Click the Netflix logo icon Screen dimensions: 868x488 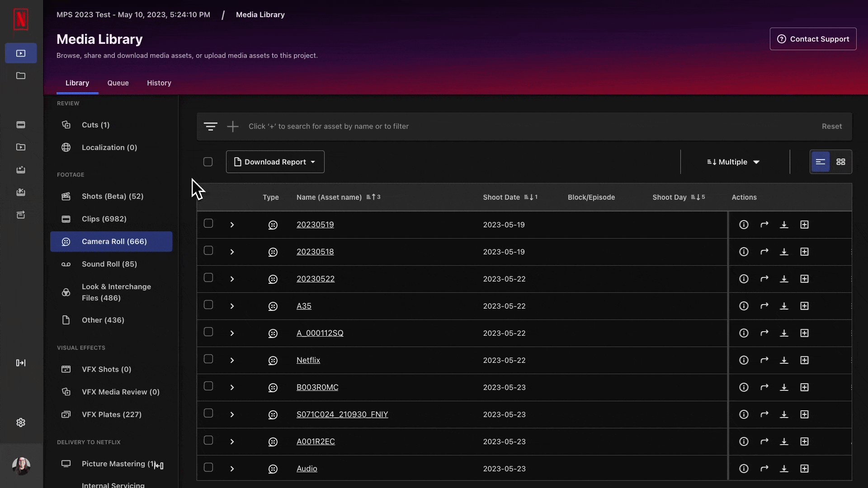click(x=21, y=19)
